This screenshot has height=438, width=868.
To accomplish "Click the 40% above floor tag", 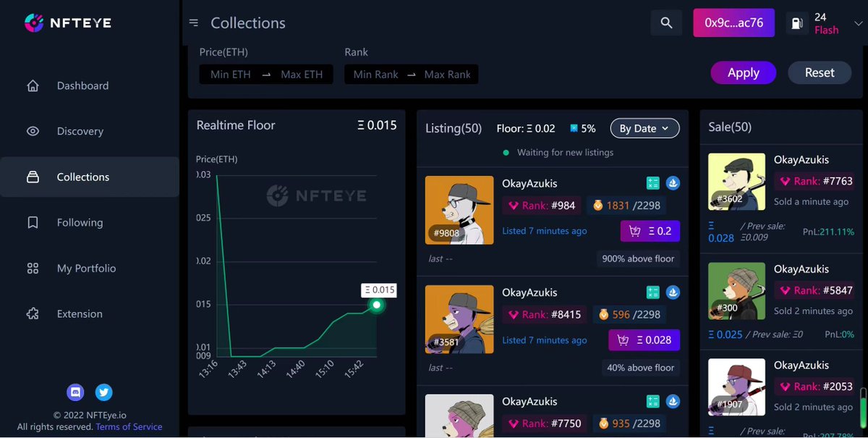I will pyautogui.click(x=641, y=368).
